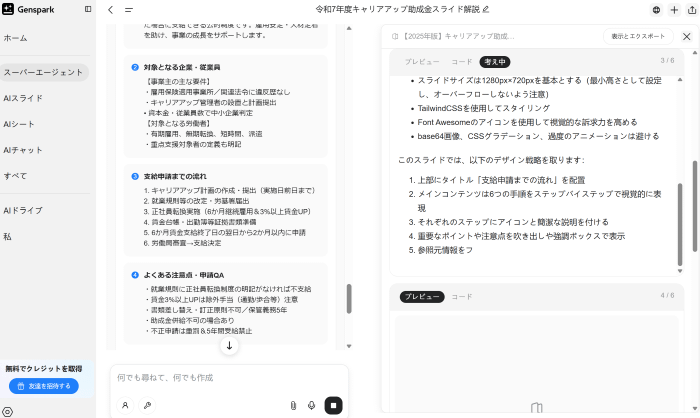Attach a file with the paperclip icon

coord(293,405)
